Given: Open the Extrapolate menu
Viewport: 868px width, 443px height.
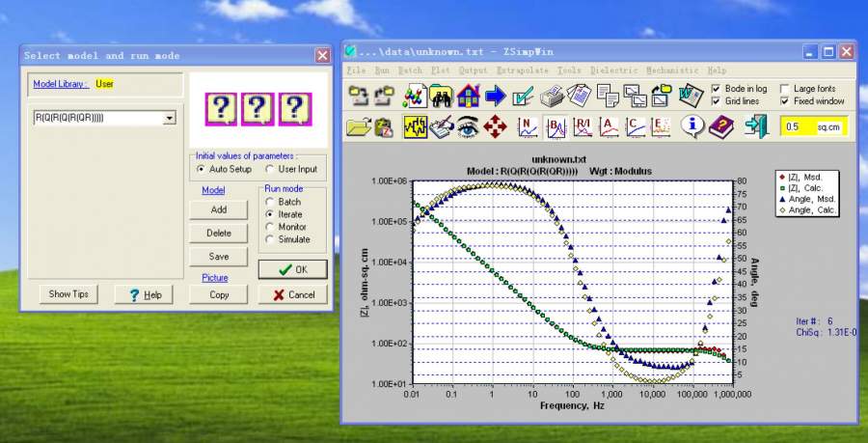Looking at the screenshot, I should [523, 70].
